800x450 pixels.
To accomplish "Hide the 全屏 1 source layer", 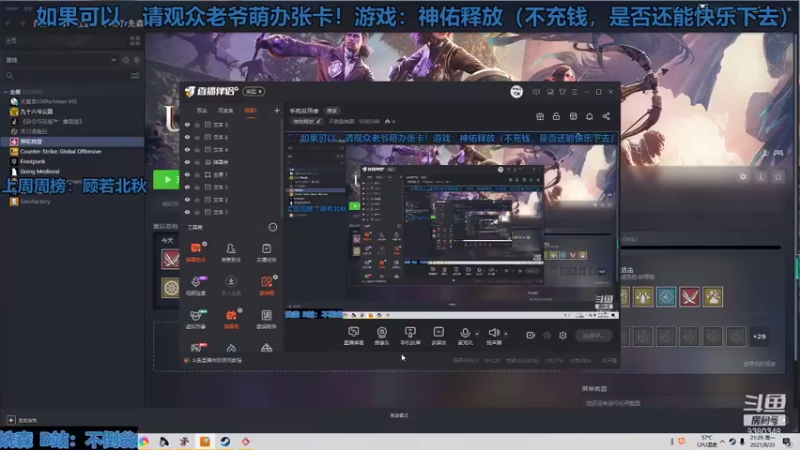I will [x=187, y=175].
